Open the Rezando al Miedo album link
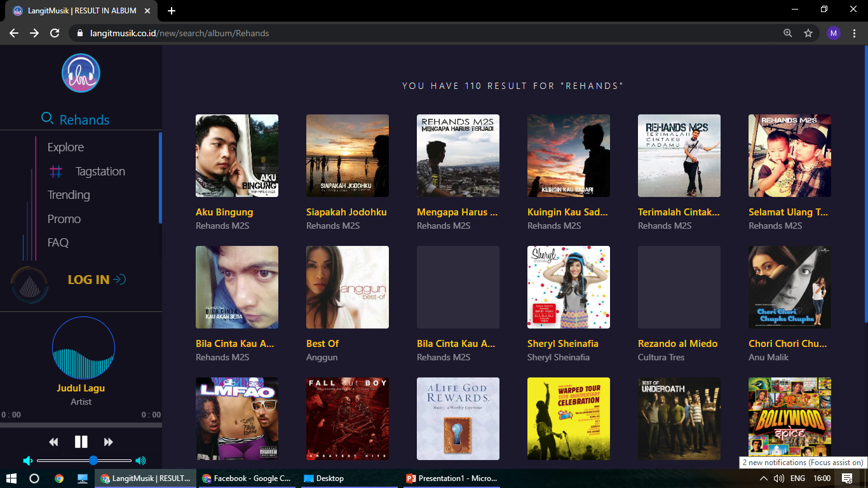 click(678, 344)
